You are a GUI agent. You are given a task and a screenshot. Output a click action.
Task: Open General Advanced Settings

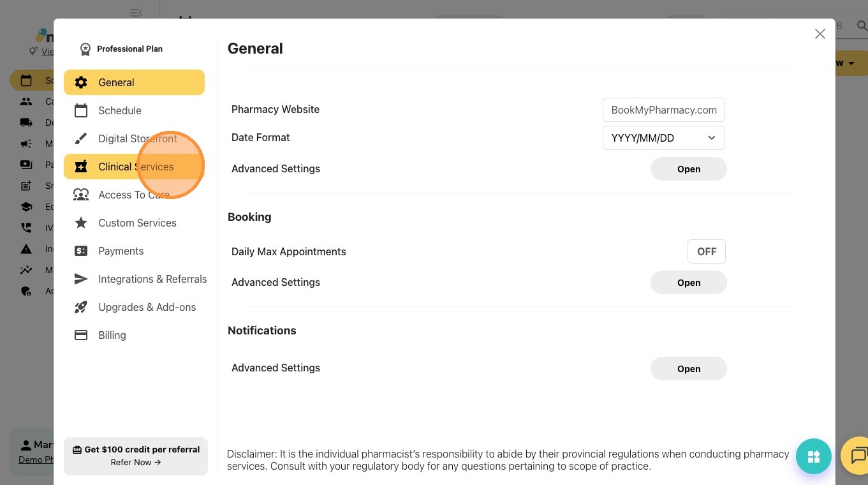[688, 169]
